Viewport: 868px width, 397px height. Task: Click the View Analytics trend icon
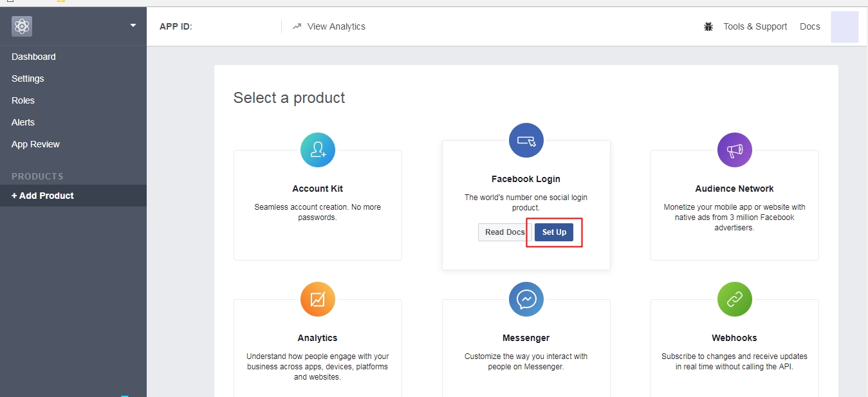[x=297, y=26]
